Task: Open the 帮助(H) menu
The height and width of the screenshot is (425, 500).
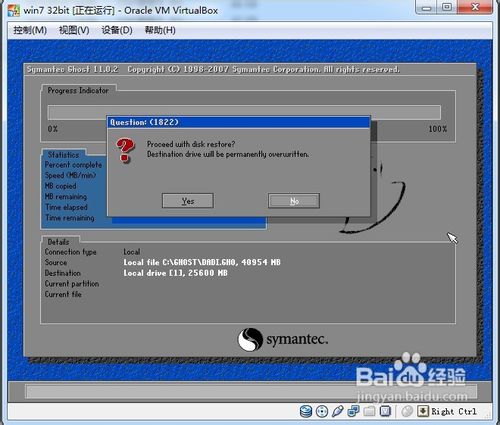Action: tap(160, 30)
